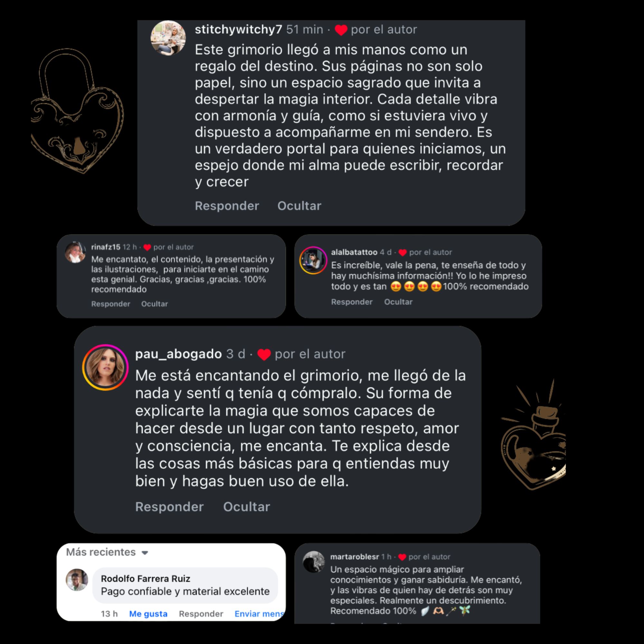This screenshot has width=644, height=644.
Task: Click Responder under pau_abogado's comment
Action: [x=169, y=507]
